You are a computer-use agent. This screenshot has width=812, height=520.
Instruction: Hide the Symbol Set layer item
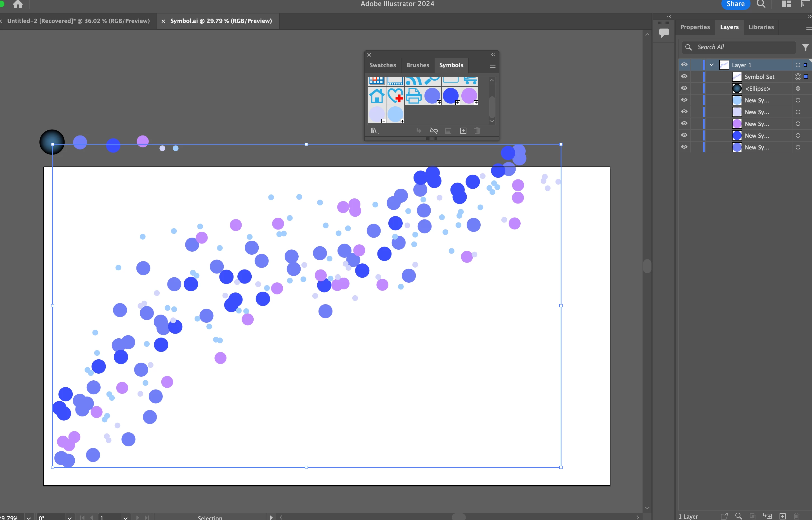684,77
